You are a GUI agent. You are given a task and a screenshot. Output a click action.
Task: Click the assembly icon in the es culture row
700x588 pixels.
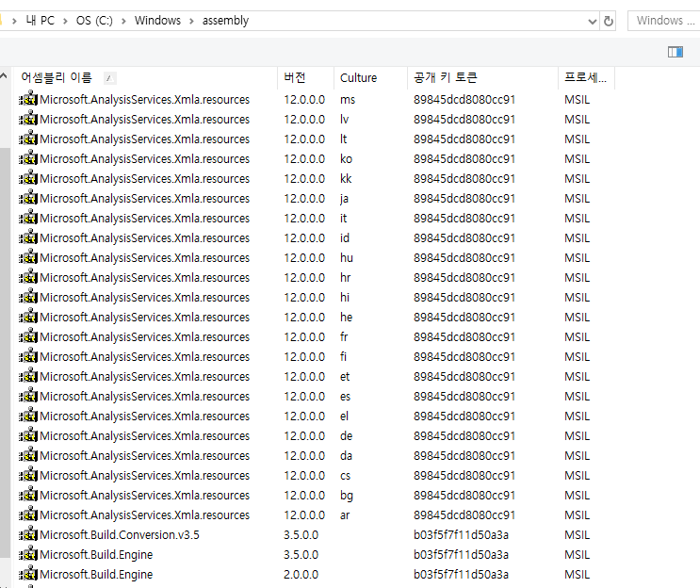(28, 396)
